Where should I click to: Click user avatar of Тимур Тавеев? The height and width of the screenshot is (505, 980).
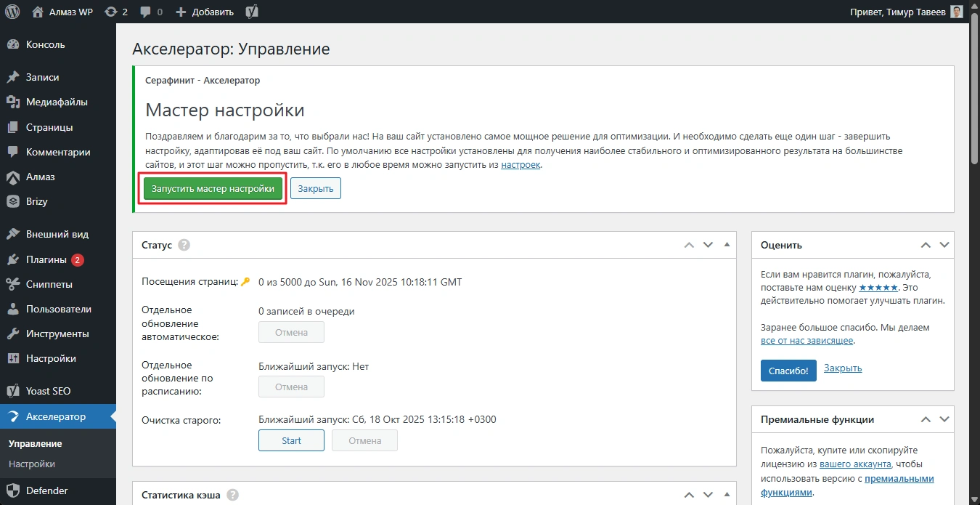(957, 12)
